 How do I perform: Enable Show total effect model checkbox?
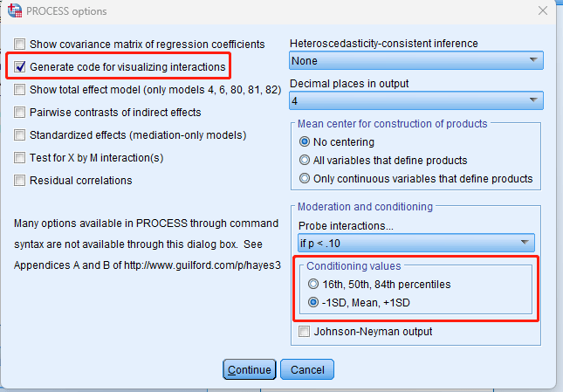(x=20, y=89)
